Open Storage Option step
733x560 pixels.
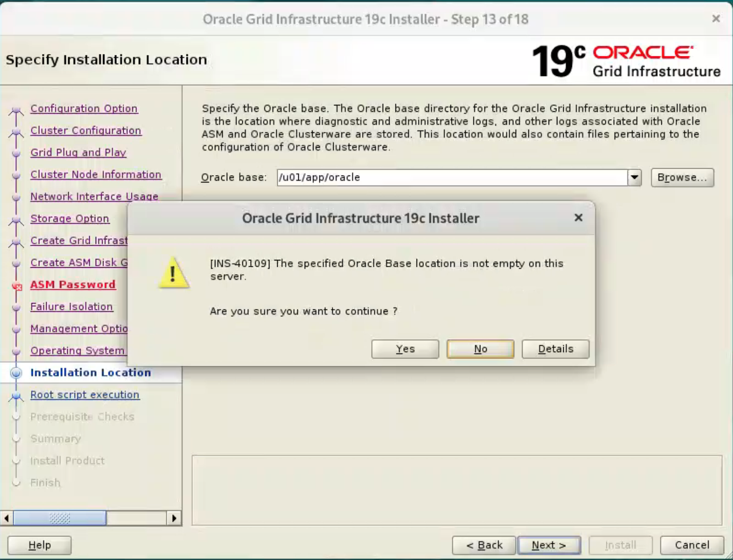tap(70, 219)
